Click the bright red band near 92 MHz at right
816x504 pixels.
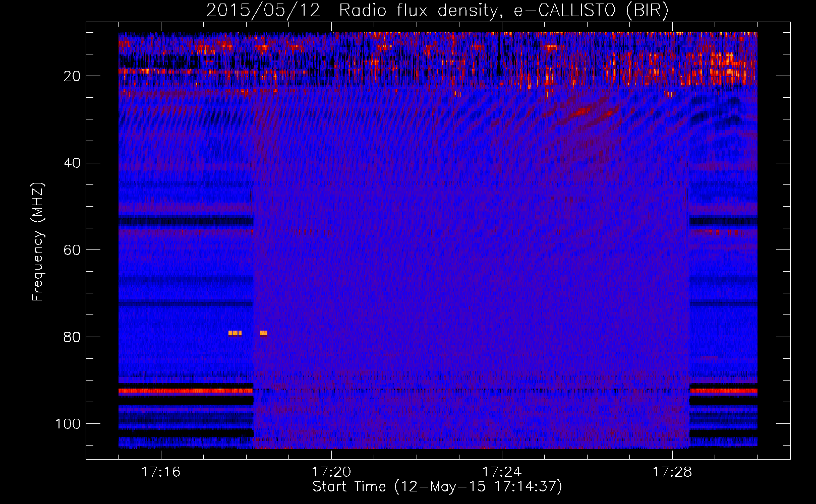pos(723,391)
